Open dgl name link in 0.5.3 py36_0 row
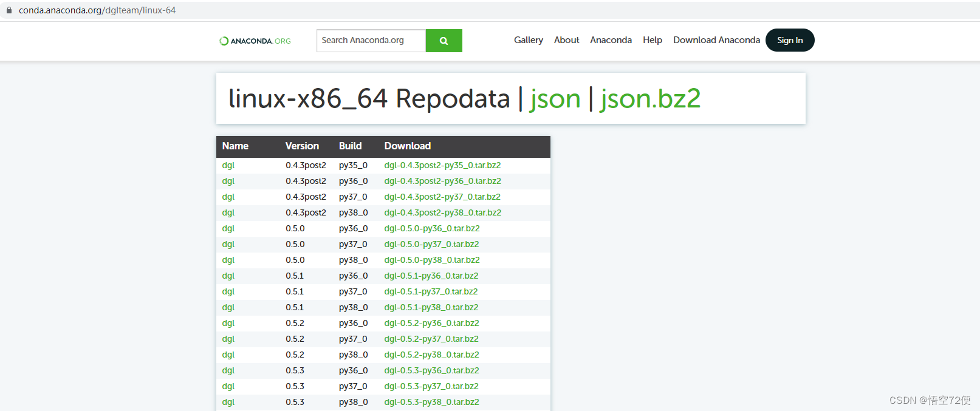 228,370
